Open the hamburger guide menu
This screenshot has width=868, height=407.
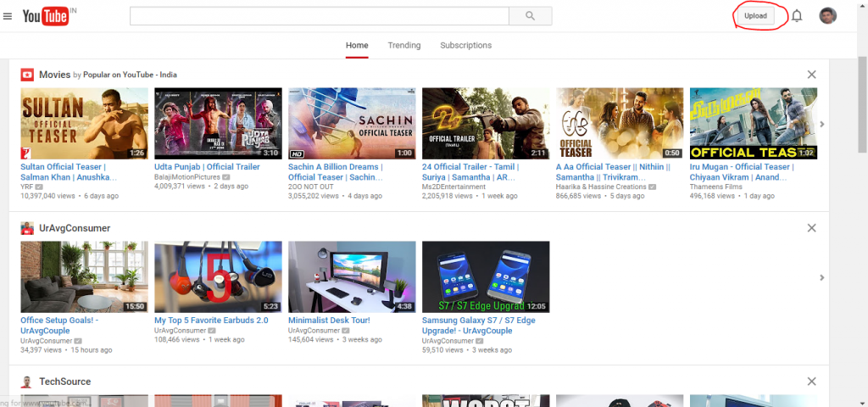click(7, 16)
